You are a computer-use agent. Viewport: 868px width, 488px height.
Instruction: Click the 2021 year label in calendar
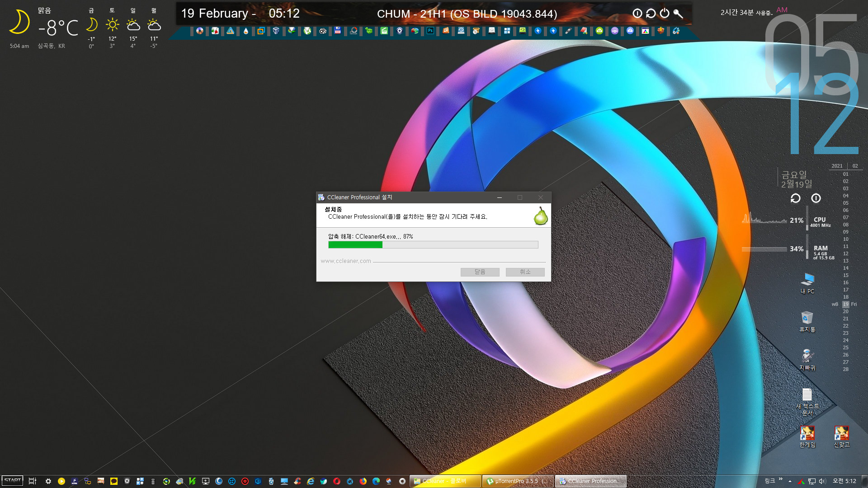tap(837, 166)
